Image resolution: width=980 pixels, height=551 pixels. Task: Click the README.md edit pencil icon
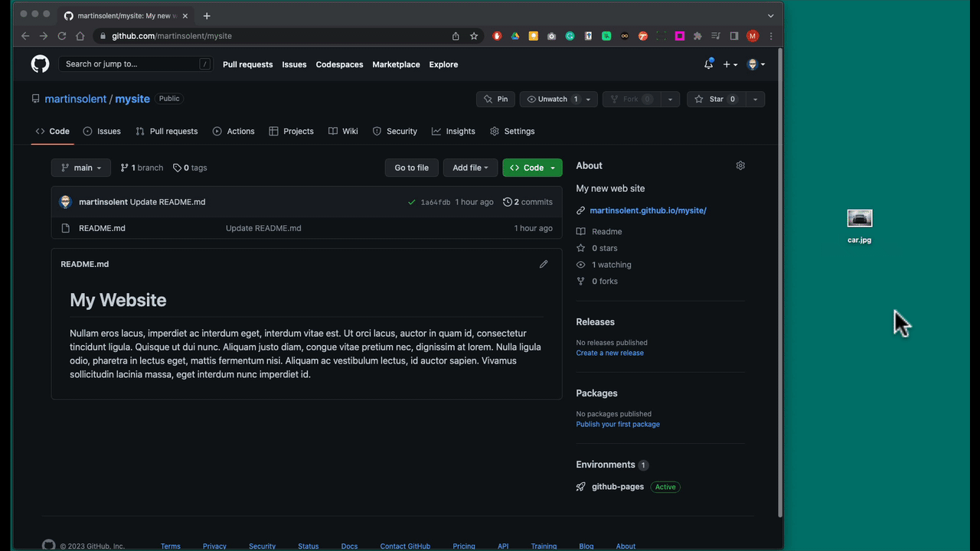tap(544, 264)
